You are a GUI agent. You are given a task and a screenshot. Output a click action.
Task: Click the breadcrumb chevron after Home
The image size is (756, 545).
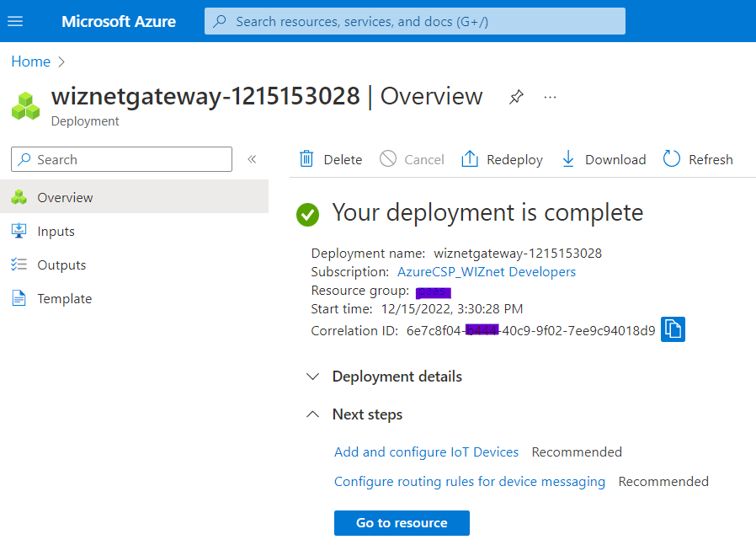(x=61, y=61)
